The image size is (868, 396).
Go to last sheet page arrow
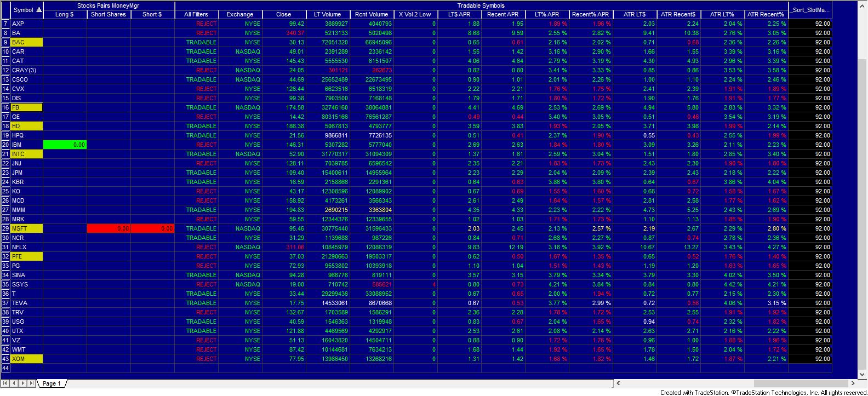(32, 383)
